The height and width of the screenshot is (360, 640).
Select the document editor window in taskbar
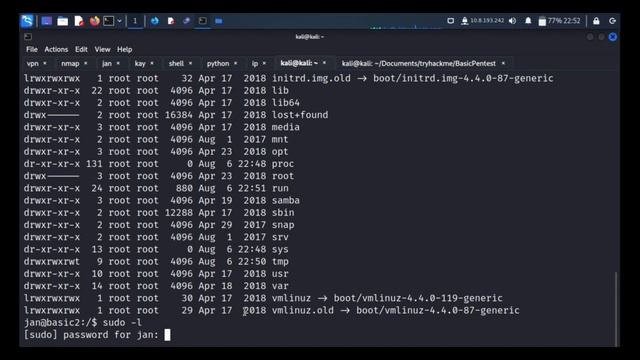click(x=171, y=21)
